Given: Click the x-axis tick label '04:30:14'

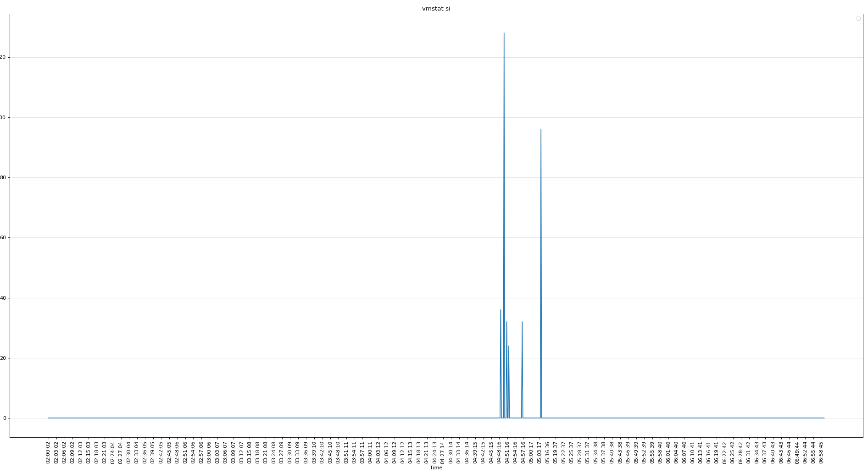Looking at the screenshot, I should click(451, 453).
